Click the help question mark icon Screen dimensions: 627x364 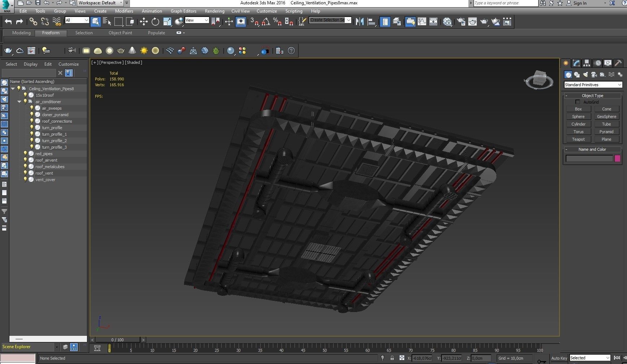291,51
